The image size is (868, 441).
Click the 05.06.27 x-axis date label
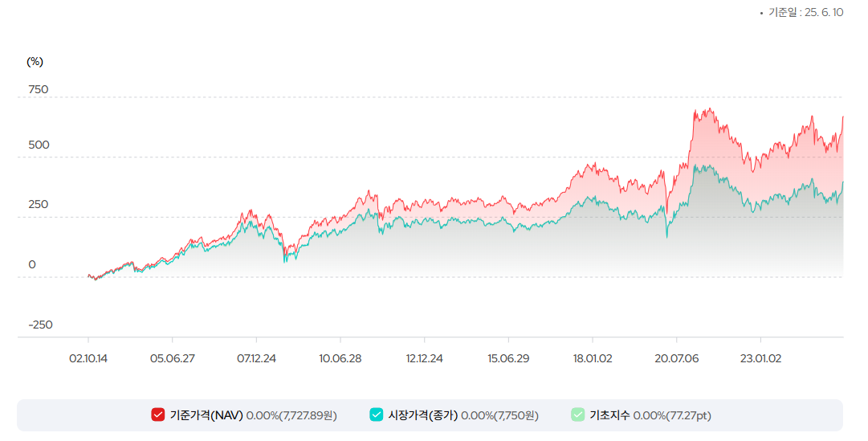(172, 358)
